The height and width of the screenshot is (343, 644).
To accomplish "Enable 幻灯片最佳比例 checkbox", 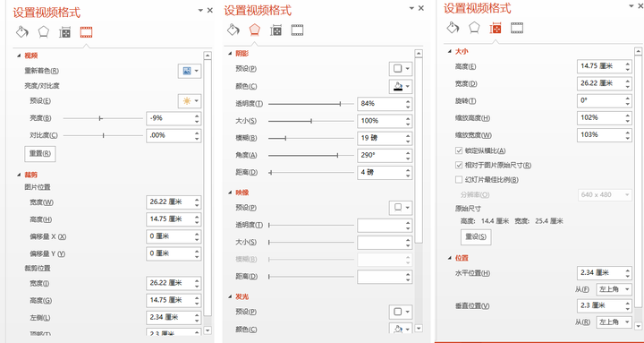I will tap(459, 180).
